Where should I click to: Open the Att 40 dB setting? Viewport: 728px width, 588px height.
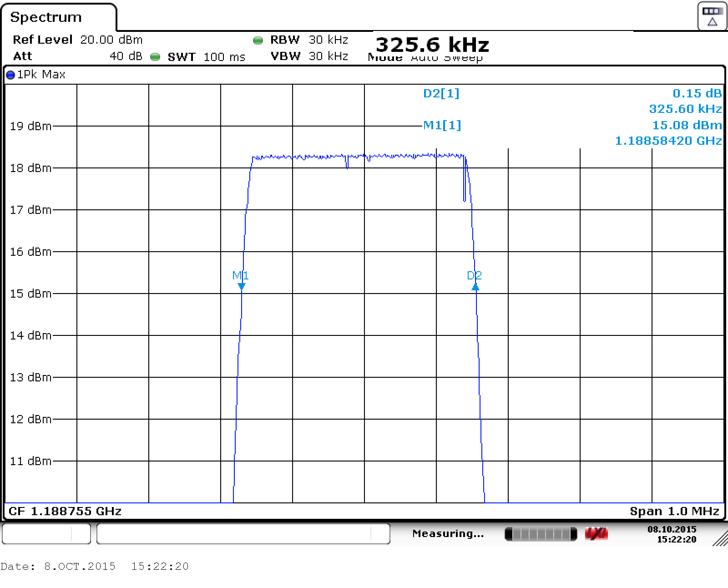pyautogui.click(x=77, y=56)
